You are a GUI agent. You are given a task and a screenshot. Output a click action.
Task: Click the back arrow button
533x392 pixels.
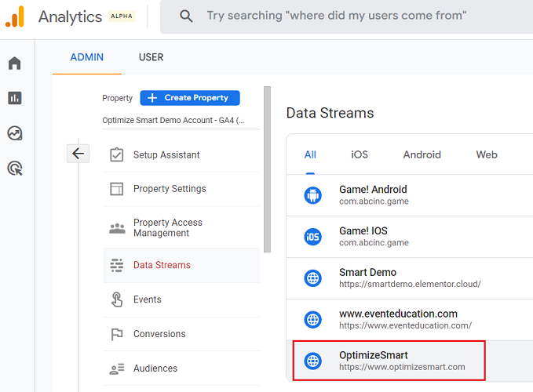78,154
